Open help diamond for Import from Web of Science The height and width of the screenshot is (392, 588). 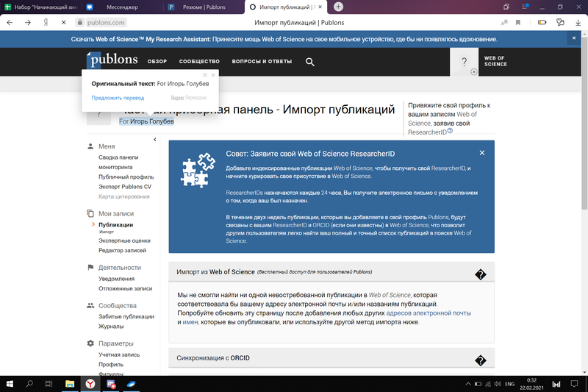(x=481, y=274)
